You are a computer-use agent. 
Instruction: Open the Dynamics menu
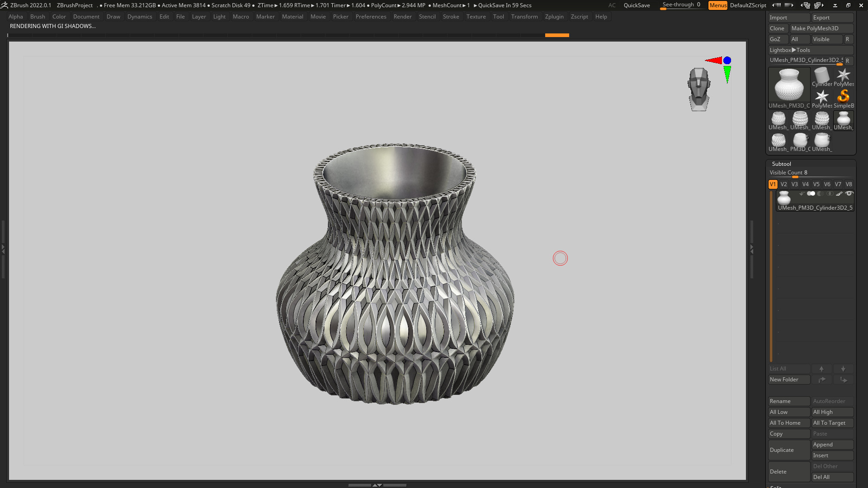click(140, 17)
